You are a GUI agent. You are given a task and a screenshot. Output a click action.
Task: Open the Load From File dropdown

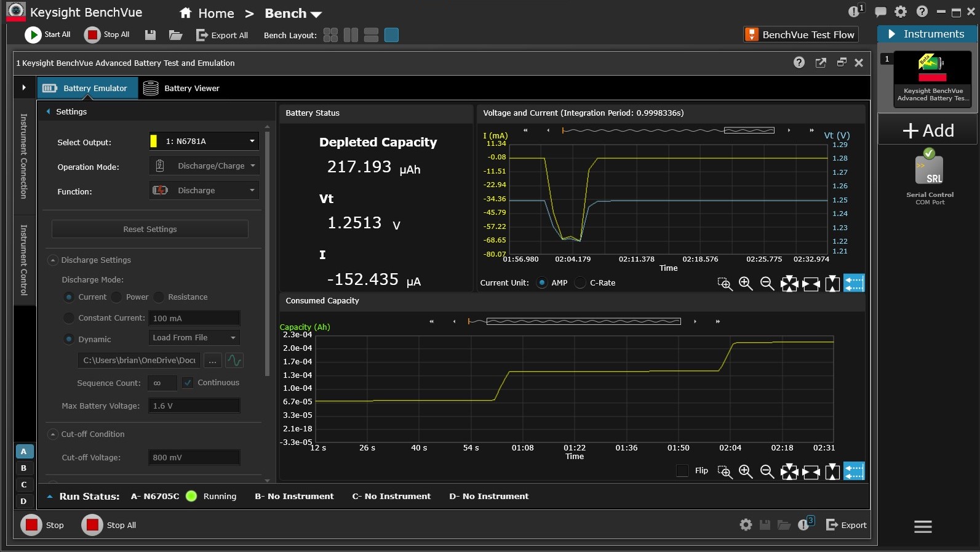(194, 337)
